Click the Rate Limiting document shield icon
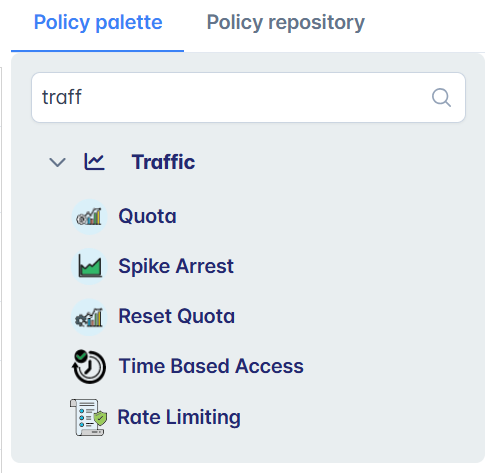This screenshot has width=497, height=473. 89,417
